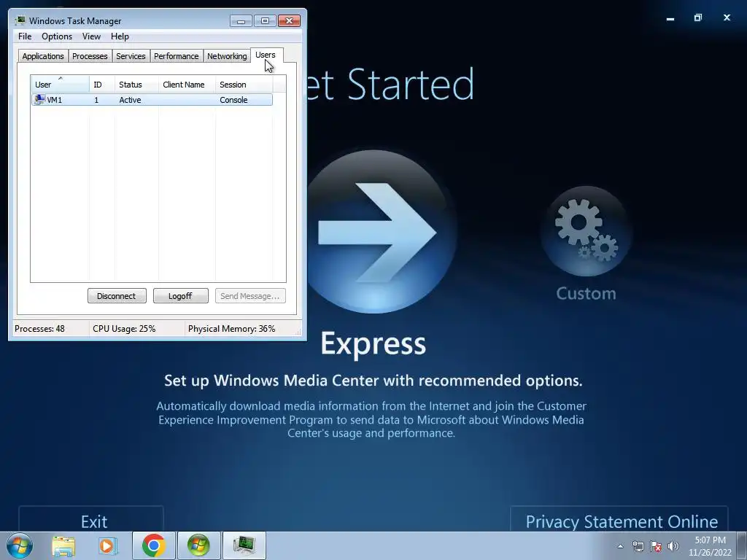This screenshot has width=747, height=560.
Task: Open Windows Explorer from the taskbar
Action: [x=63, y=545]
